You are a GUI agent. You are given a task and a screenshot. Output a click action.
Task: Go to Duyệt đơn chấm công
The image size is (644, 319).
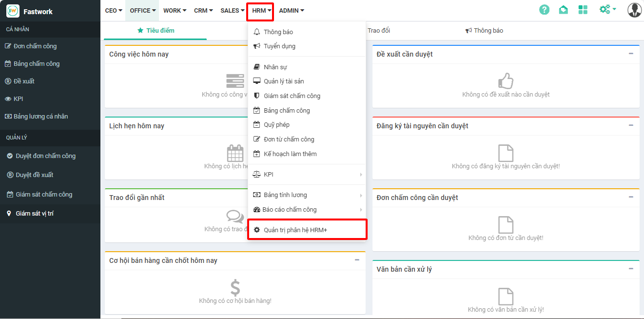45,156
